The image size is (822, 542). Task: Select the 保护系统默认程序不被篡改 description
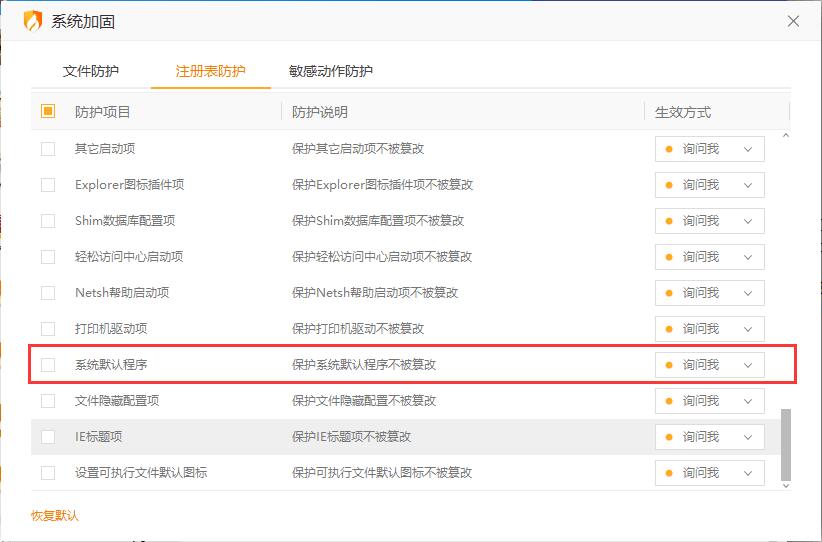click(x=364, y=365)
